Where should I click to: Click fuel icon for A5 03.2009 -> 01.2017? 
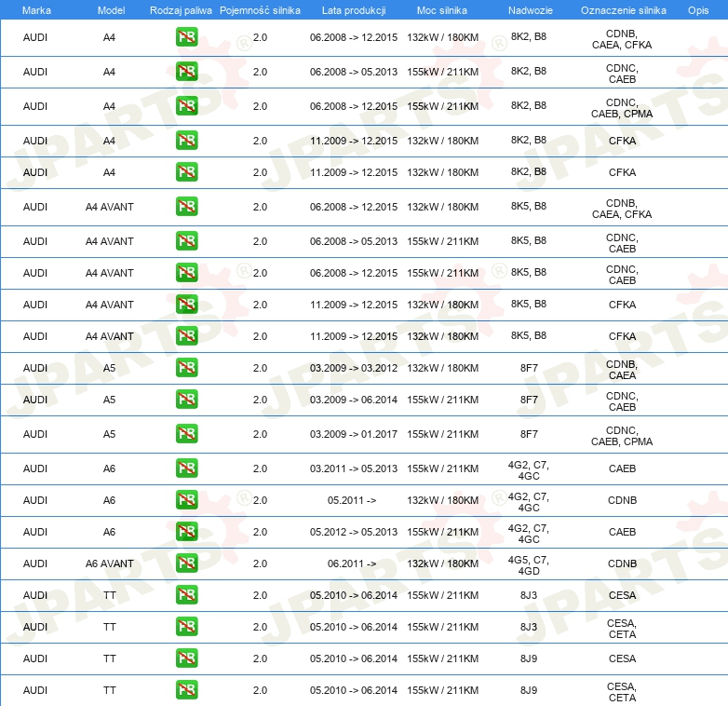click(x=186, y=434)
